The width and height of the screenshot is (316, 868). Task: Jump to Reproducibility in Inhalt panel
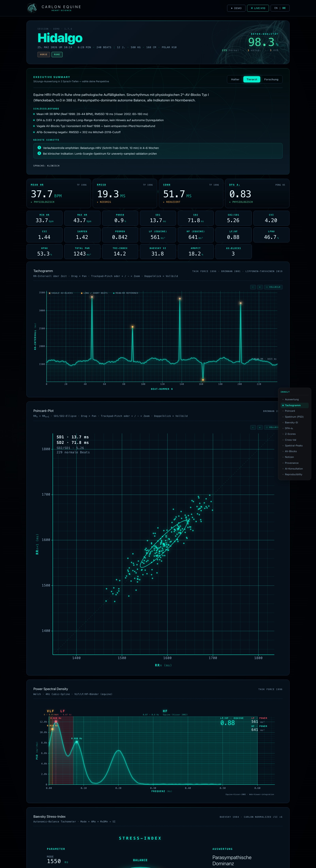click(295, 474)
